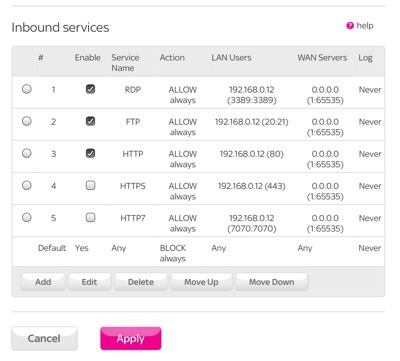The width and height of the screenshot is (400, 361).
Task: Click Never log value in RDP row
Action: [x=370, y=90]
